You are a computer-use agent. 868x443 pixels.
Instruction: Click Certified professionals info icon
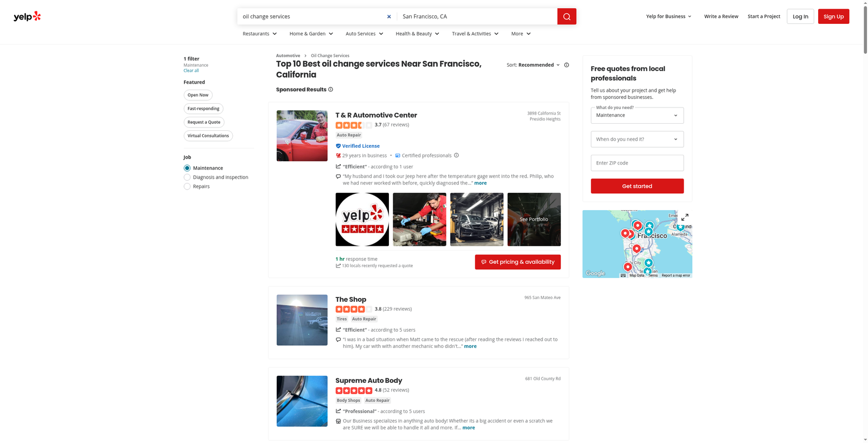pos(456,155)
